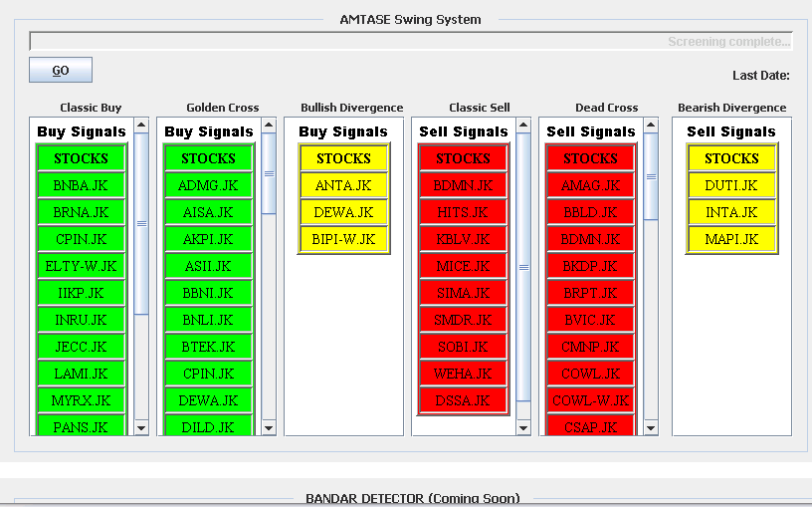The height and width of the screenshot is (507, 812).
Task: Click the scrollbar thumb in the Golden Cross list
Action: point(269,173)
